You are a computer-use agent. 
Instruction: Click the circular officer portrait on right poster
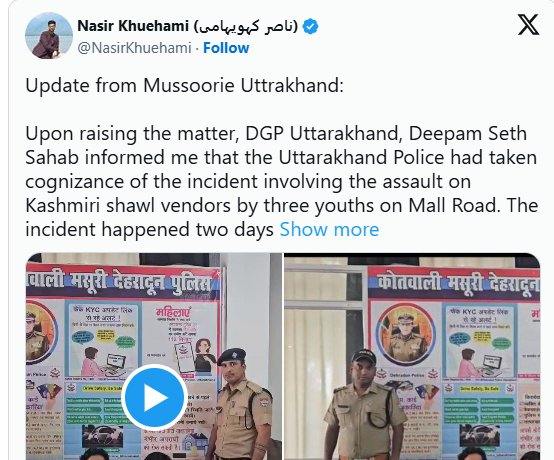click(405, 334)
